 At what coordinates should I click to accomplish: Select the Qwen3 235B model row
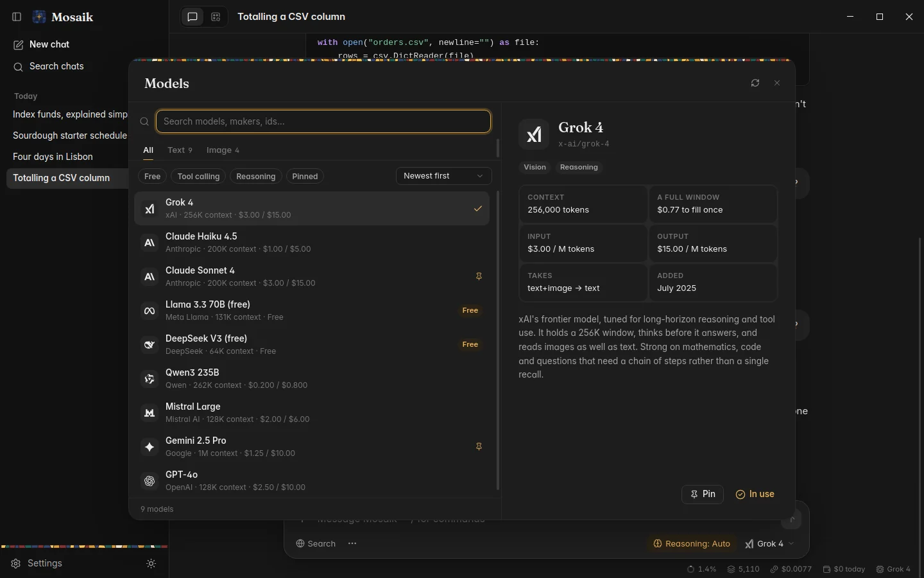pyautogui.click(x=312, y=379)
